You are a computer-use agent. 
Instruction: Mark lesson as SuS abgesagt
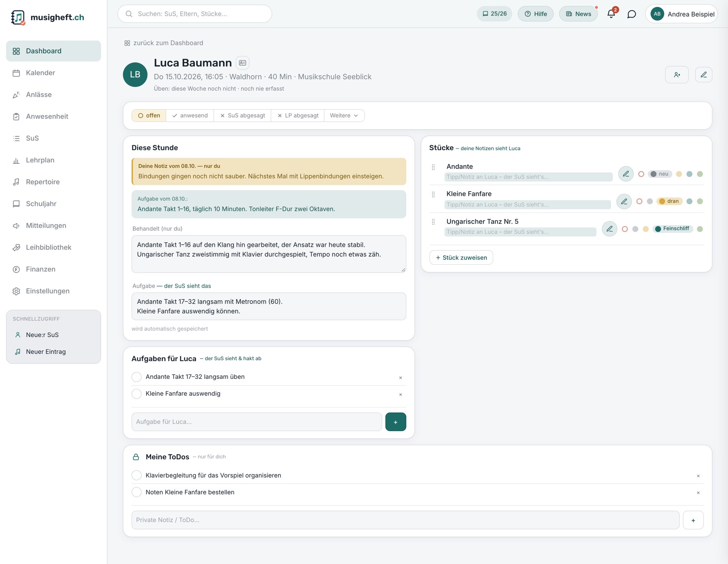[x=242, y=116]
